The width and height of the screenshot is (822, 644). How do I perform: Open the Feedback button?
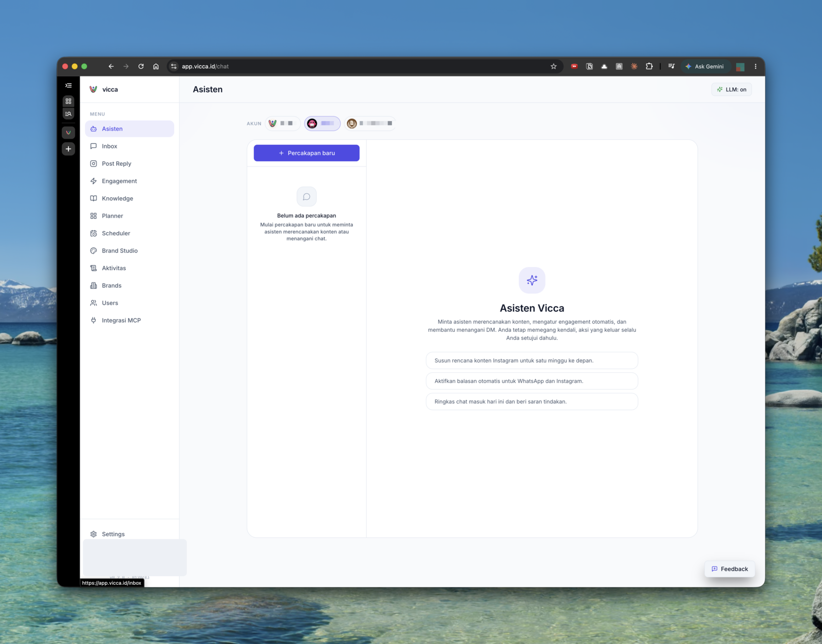click(x=730, y=569)
